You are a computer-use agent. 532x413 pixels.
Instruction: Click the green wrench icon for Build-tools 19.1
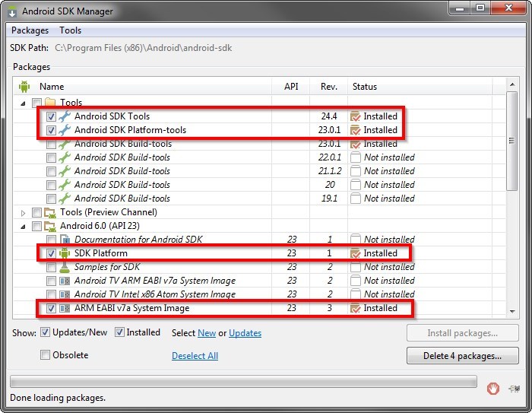point(65,199)
